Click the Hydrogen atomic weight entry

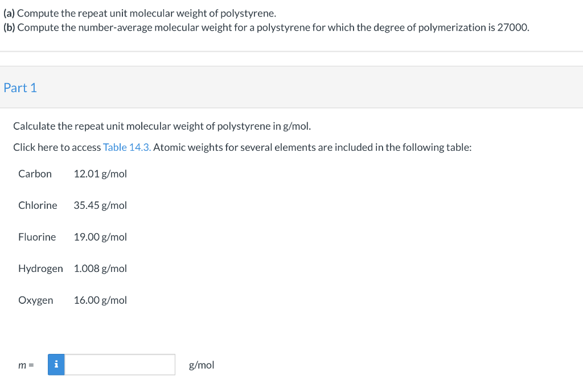pyautogui.click(x=40, y=269)
